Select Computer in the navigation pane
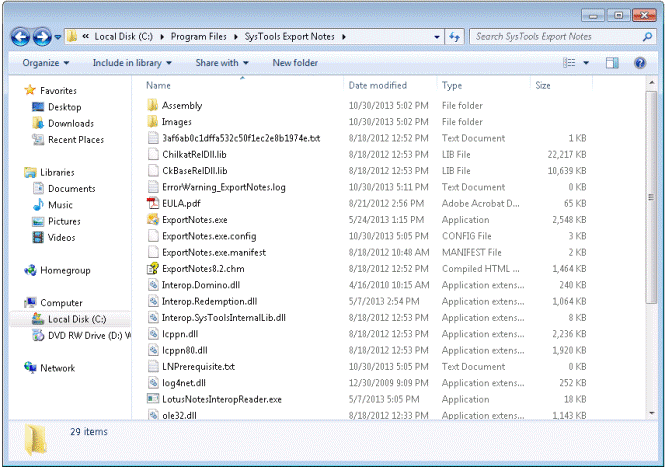Image resolution: width=665 pixels, height=467 pixels. 61,303
